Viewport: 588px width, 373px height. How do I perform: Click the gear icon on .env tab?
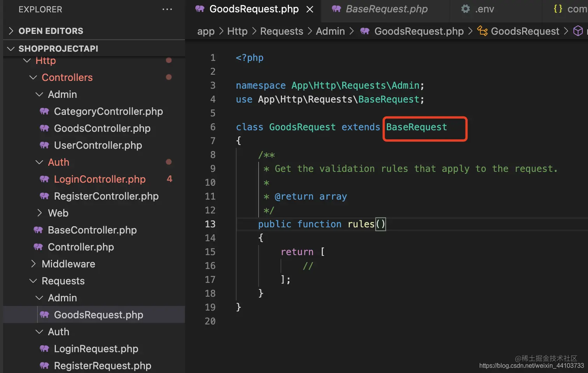click(x=465, y=9)
